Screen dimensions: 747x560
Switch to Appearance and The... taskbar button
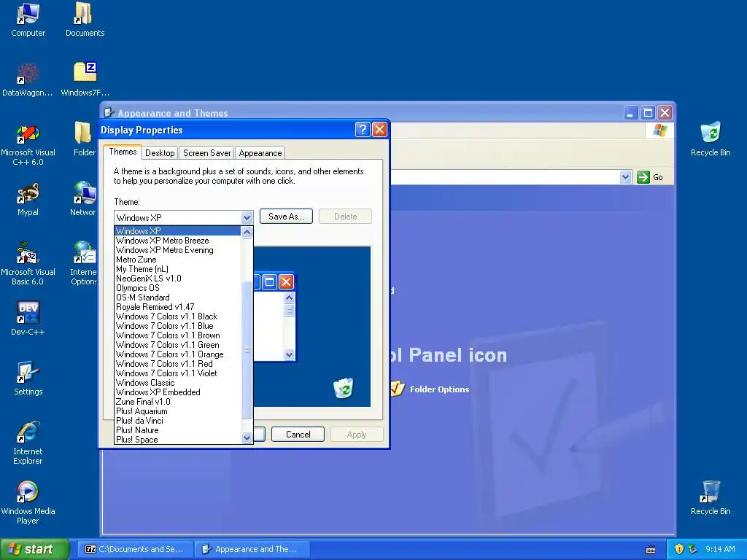pyautogui.click(x=252, y=549)
